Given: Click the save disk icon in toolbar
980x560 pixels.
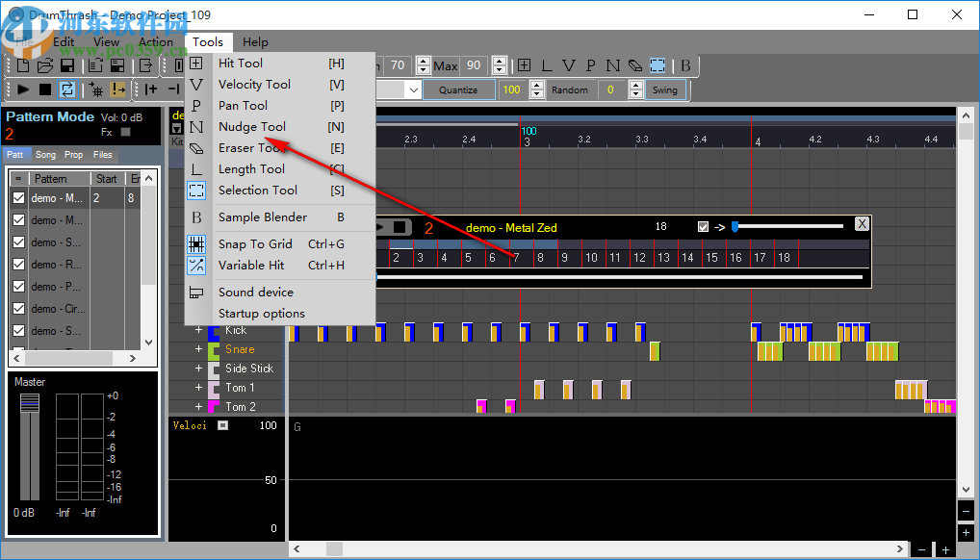Looking at the screenshot, I should 67,65.
